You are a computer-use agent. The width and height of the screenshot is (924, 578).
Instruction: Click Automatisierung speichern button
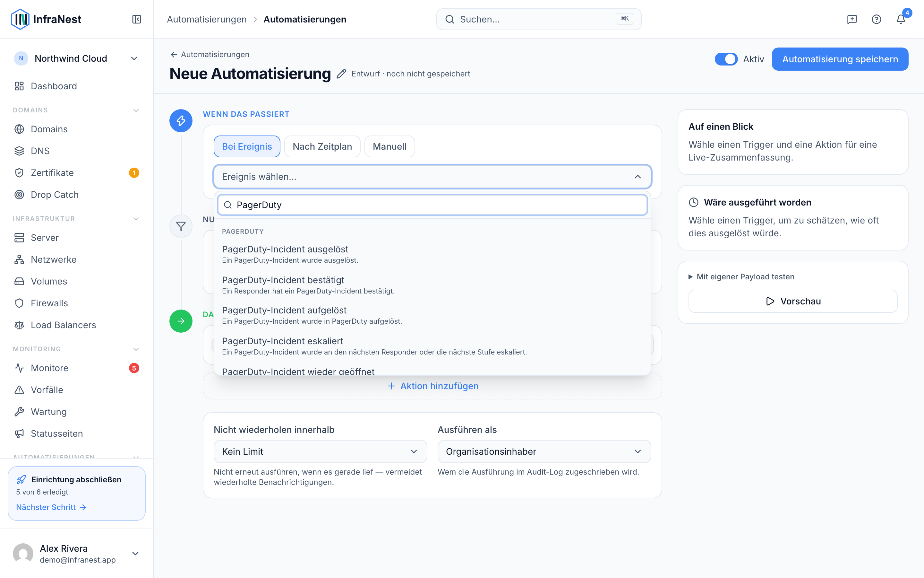click(x=840, y=59)
